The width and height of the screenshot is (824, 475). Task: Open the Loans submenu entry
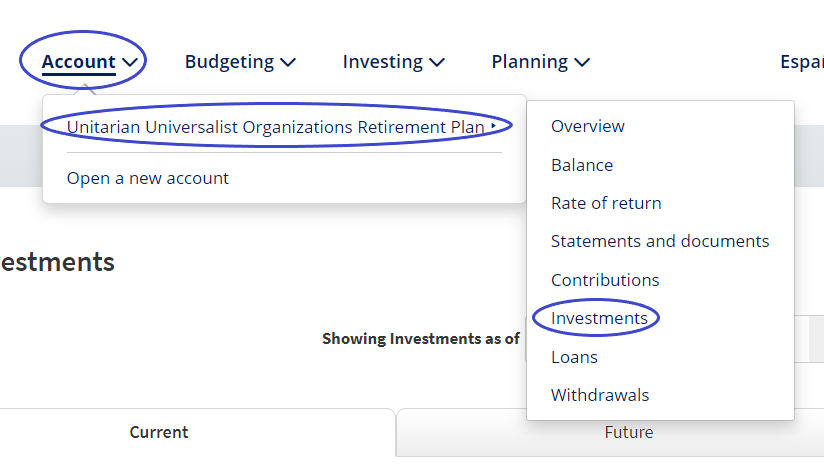pyautogui.click(x=574, y=357)
